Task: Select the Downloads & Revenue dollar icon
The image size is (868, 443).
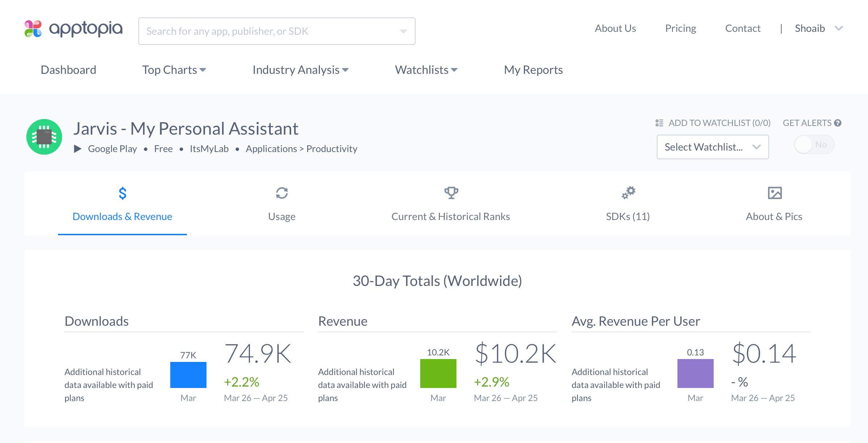Action: click(122, 194)
